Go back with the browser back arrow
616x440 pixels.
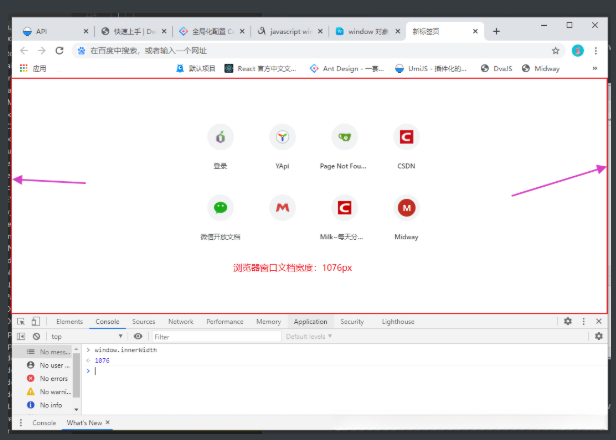coord(24,51)
